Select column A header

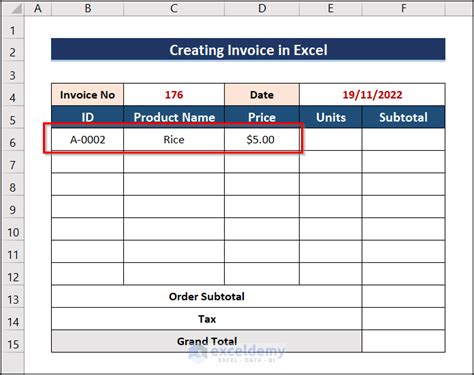pyautogui.click(x=38, y=8)
